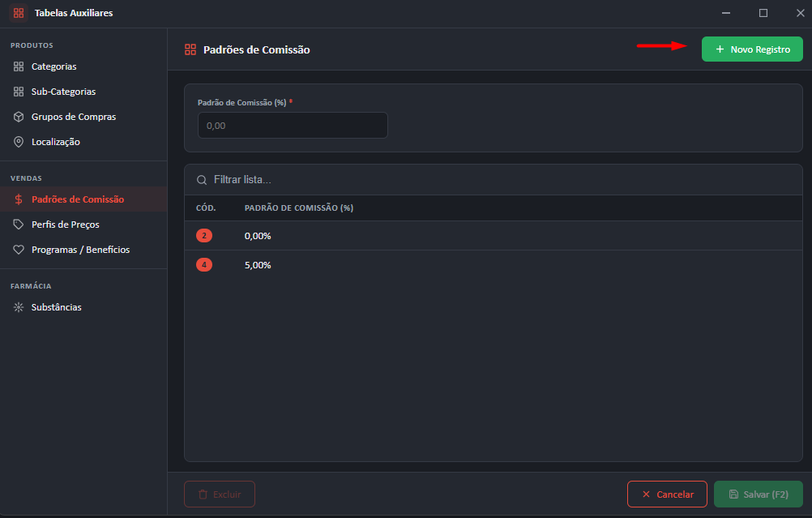Click the Excluir delete button

tap(220, 494)
